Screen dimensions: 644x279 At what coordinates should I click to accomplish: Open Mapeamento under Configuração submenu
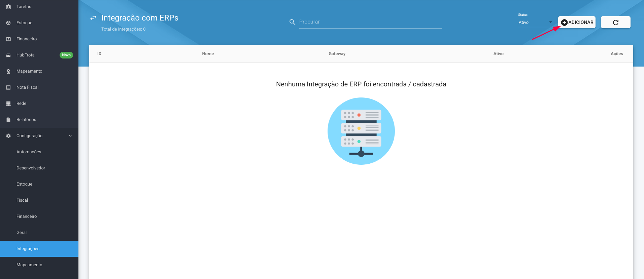(x=39, y=265)
